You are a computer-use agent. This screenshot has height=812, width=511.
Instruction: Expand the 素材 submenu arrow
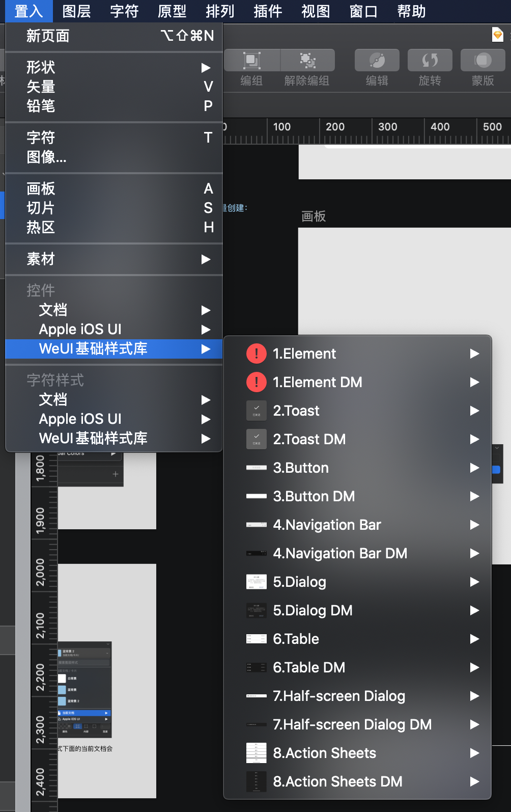[206, 259]
